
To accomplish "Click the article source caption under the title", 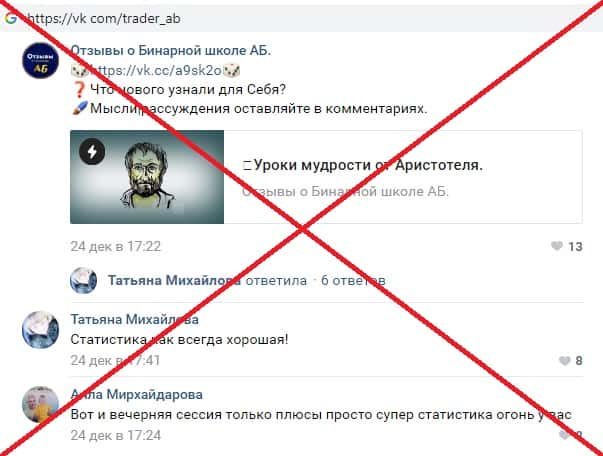I will click(x=345, y=191).
